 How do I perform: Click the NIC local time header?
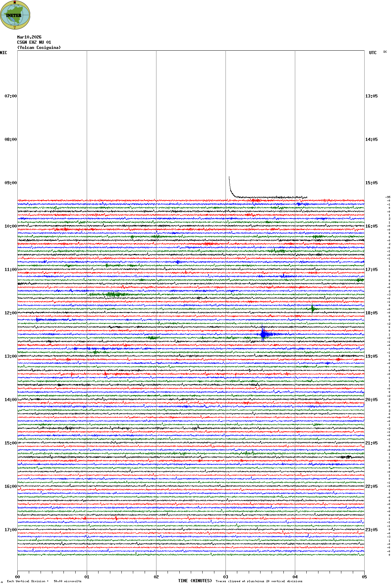tap(3, 53)
